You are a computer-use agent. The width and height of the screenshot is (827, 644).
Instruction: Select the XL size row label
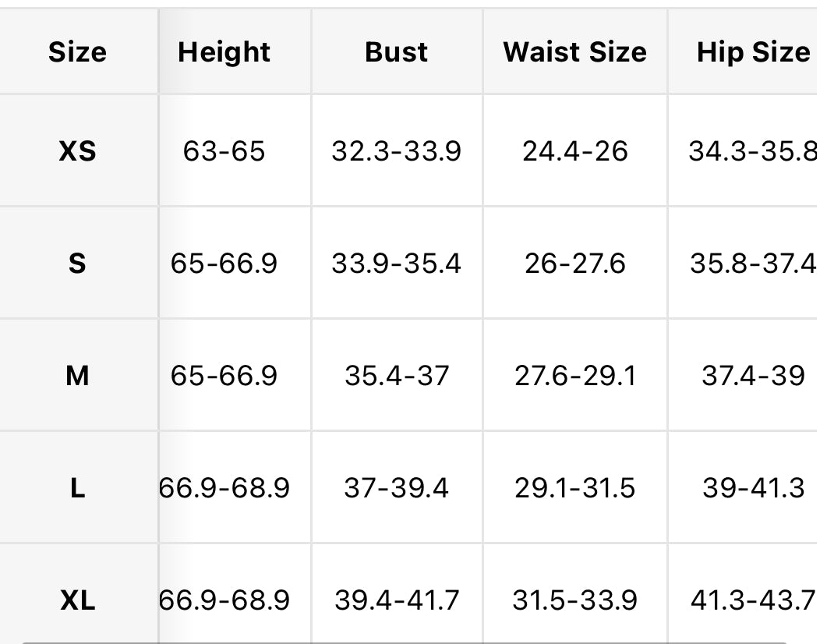(77, 600)
